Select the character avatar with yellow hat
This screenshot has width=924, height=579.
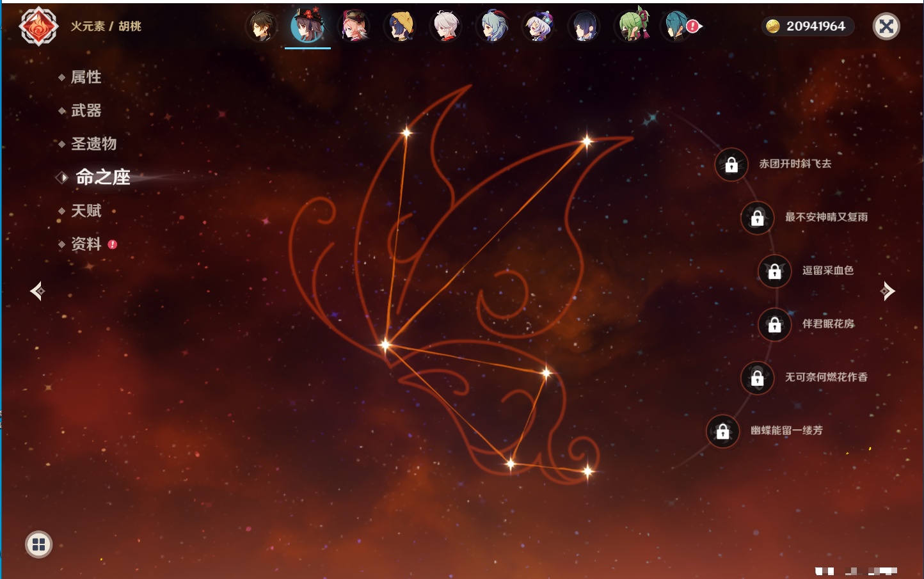click(400, 26)
